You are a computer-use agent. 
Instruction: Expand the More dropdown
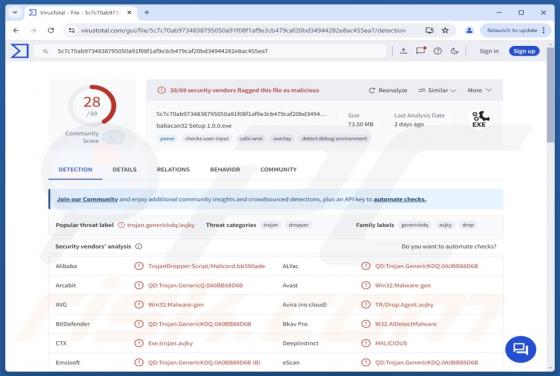[479, 90]
